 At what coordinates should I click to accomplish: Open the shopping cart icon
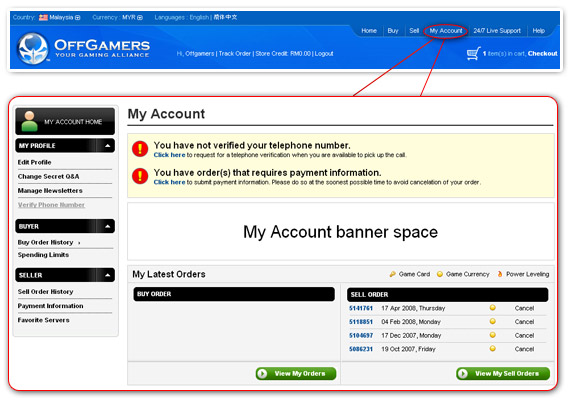coord(473,53)
